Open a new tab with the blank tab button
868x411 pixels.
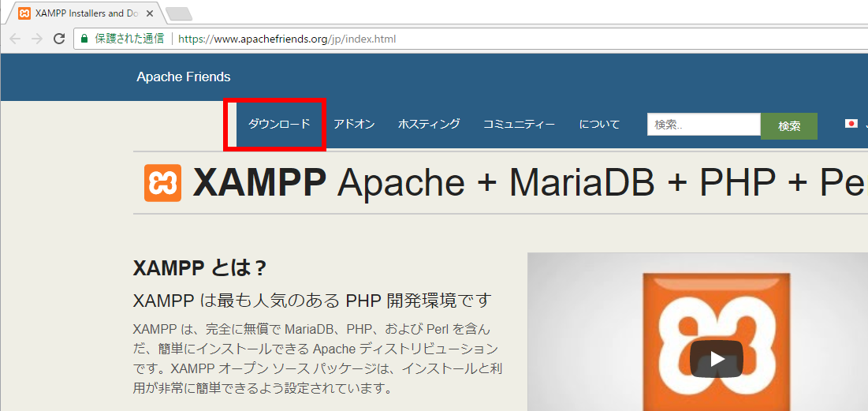(x=179, y=14)
